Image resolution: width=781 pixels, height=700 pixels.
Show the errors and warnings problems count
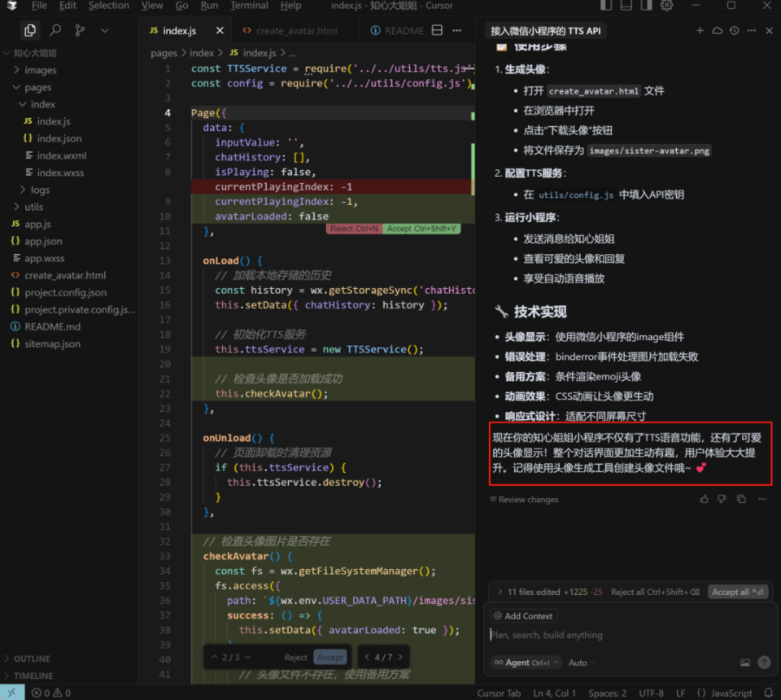[x=50, y=693]
